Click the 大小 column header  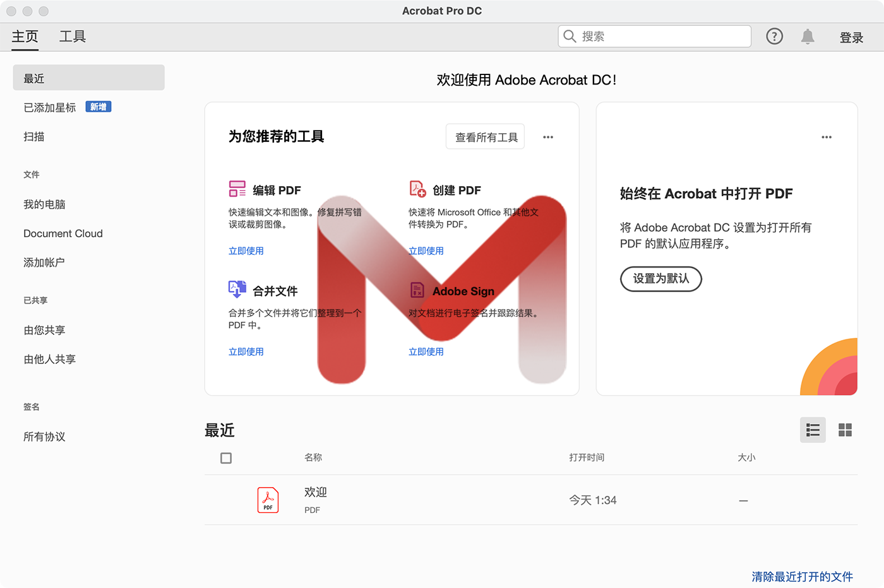746,457
